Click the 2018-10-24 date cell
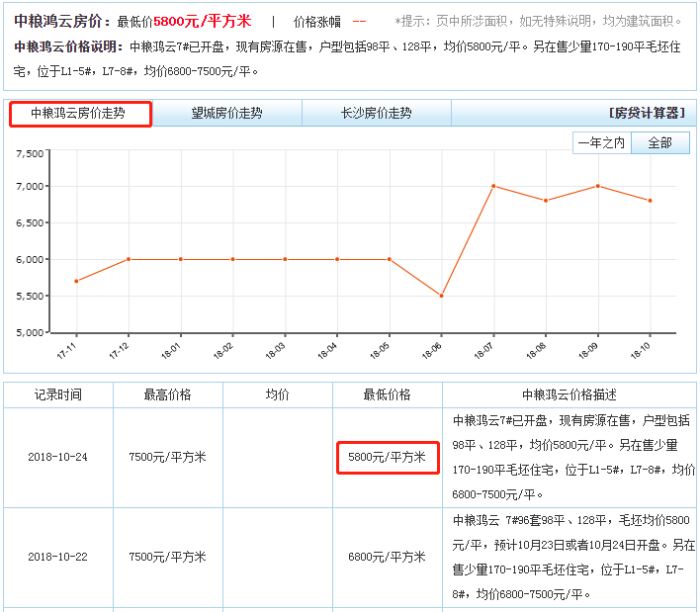The width and height of the screenshot is (700, 612). [58, 457]
